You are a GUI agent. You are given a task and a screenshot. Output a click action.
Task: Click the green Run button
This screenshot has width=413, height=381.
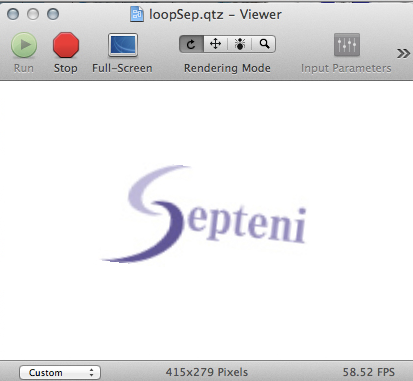coord(24,45)
